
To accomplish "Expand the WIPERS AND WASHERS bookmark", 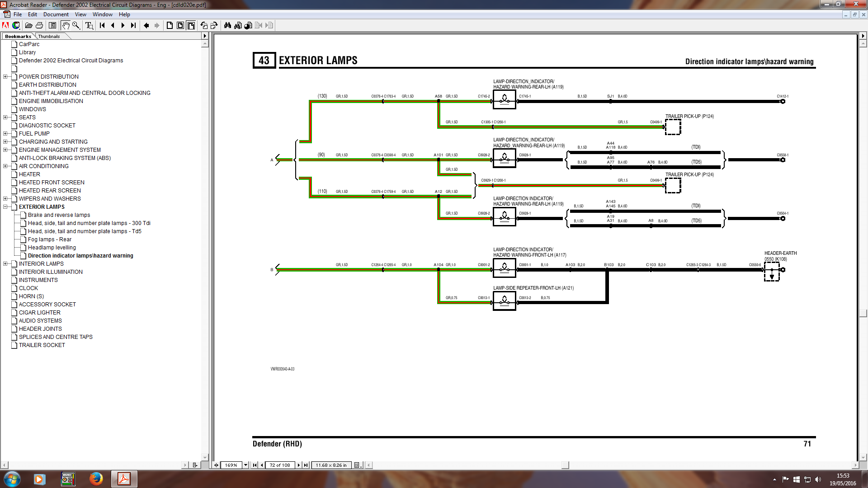I will click(5, 199).
